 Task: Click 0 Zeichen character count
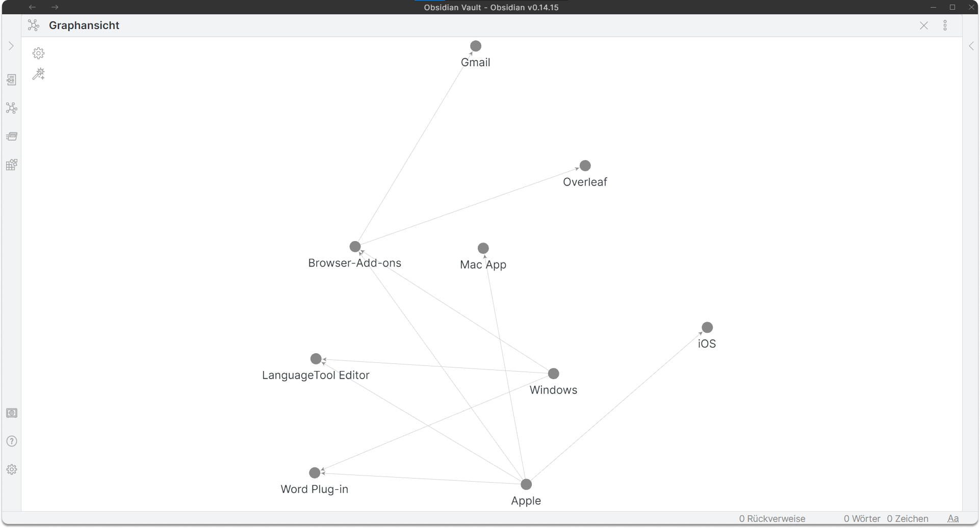(x=908, y=519)
